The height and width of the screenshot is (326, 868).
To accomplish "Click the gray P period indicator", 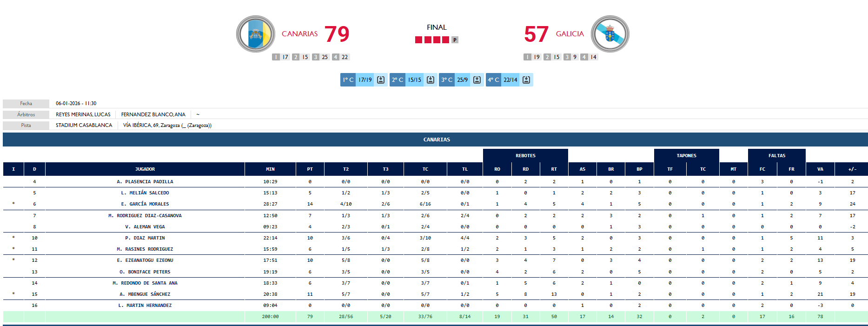I will (x=455, y=40).
